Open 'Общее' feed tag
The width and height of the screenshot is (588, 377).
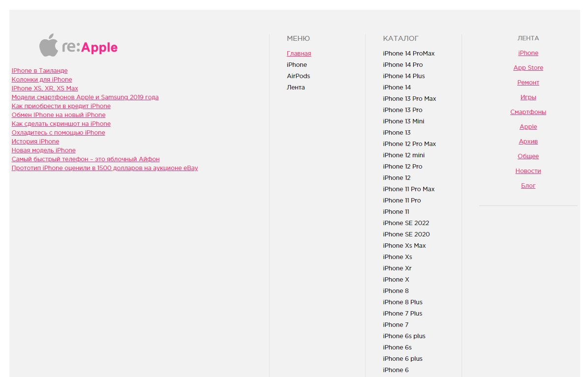(528, 156)
